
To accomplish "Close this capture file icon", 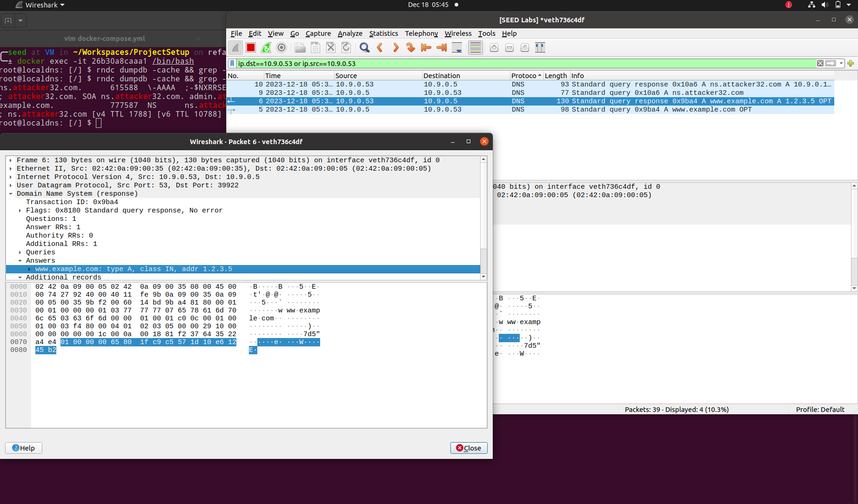I will [x=331, y=47].
